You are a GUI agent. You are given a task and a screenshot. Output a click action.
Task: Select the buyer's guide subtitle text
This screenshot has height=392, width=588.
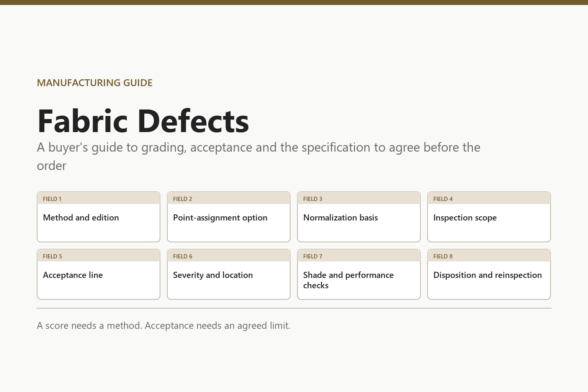tap(258, 157)
